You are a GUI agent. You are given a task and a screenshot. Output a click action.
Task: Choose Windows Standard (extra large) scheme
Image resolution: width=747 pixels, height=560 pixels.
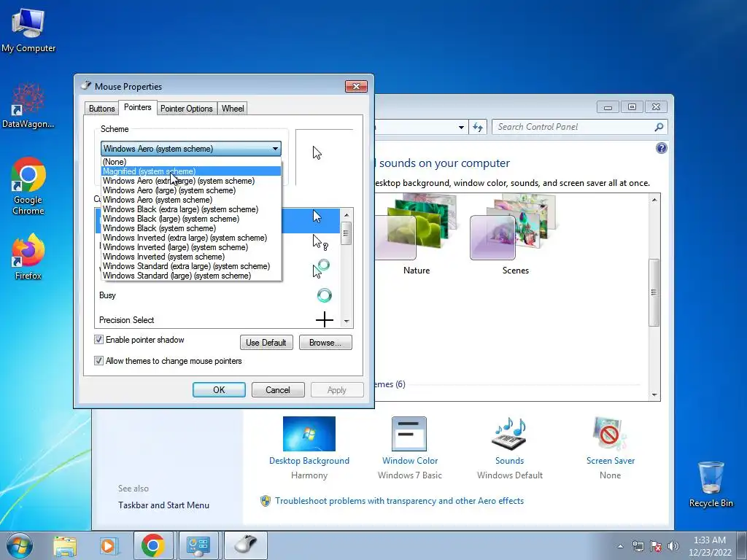point(191,266)
